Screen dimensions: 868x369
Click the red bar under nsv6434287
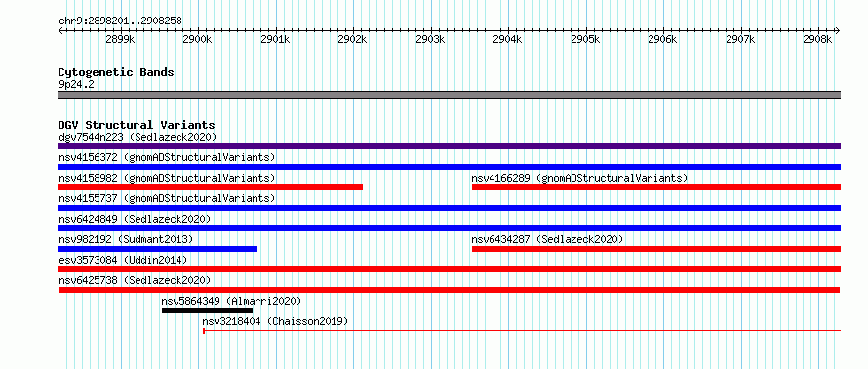(x=656, y=249)
